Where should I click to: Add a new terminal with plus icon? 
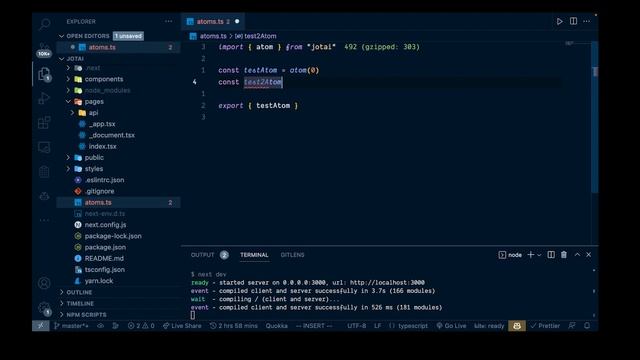point(531,255)
